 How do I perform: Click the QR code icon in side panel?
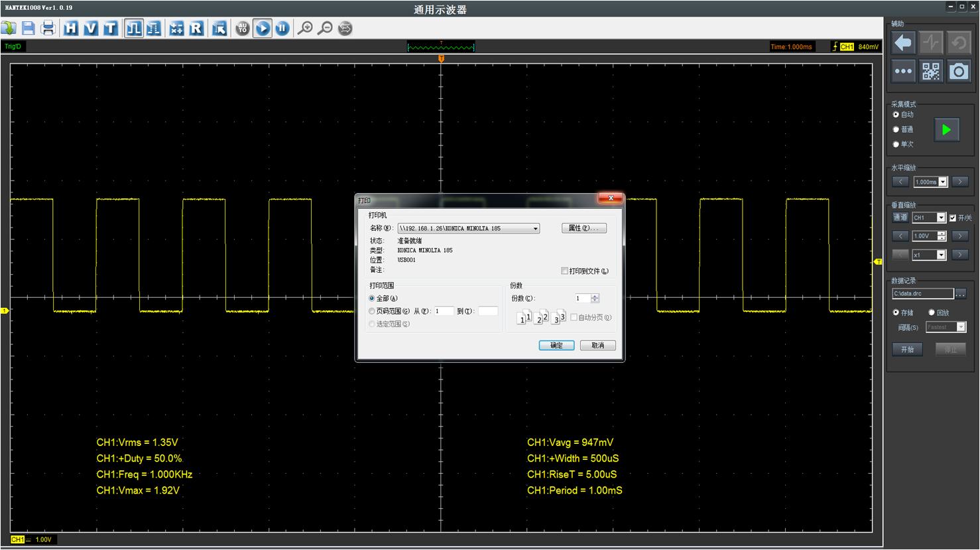point(931,71)
